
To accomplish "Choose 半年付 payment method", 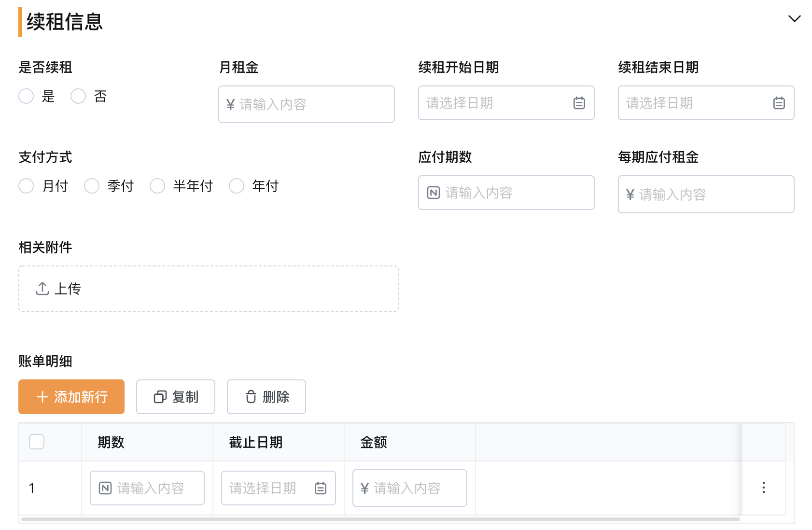I will click(x=157, y=186).
